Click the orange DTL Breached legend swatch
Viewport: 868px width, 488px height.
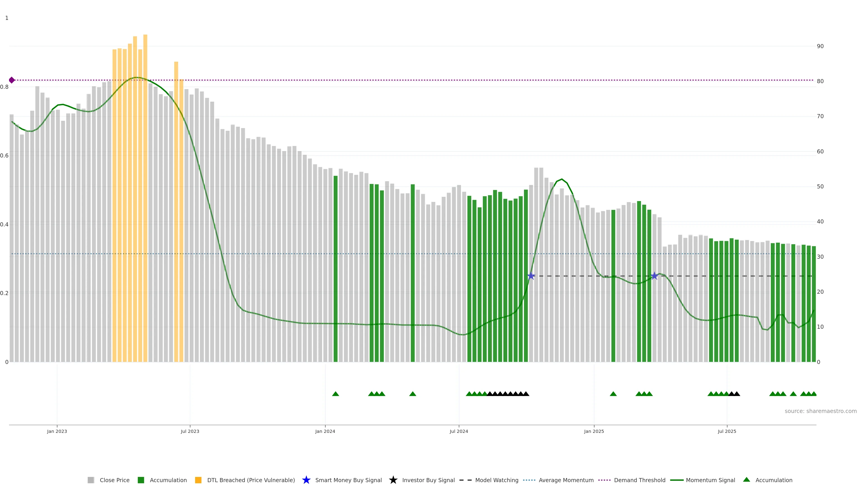[x=198, y=480]
